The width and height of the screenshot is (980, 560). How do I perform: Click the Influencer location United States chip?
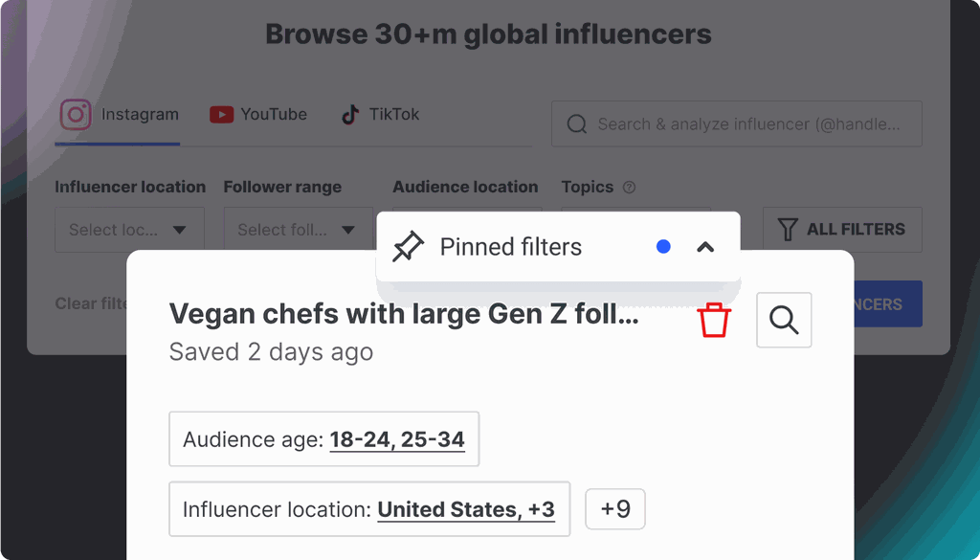point(368,509)
